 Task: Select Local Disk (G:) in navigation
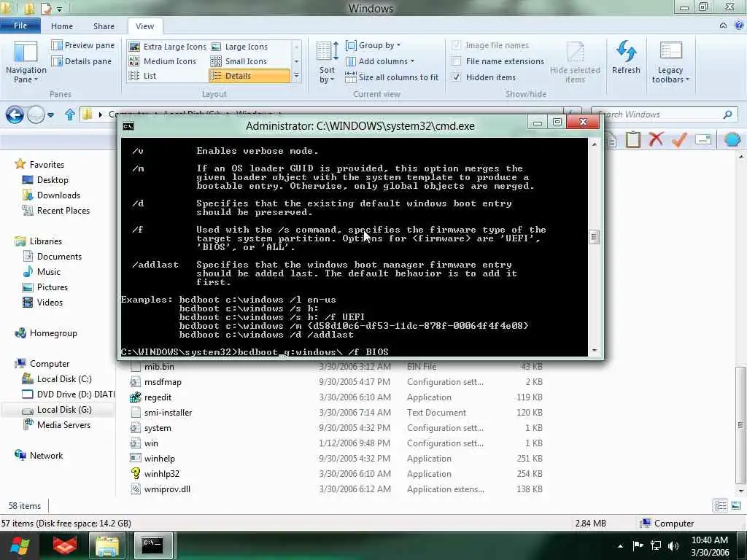tap(64, 410)
